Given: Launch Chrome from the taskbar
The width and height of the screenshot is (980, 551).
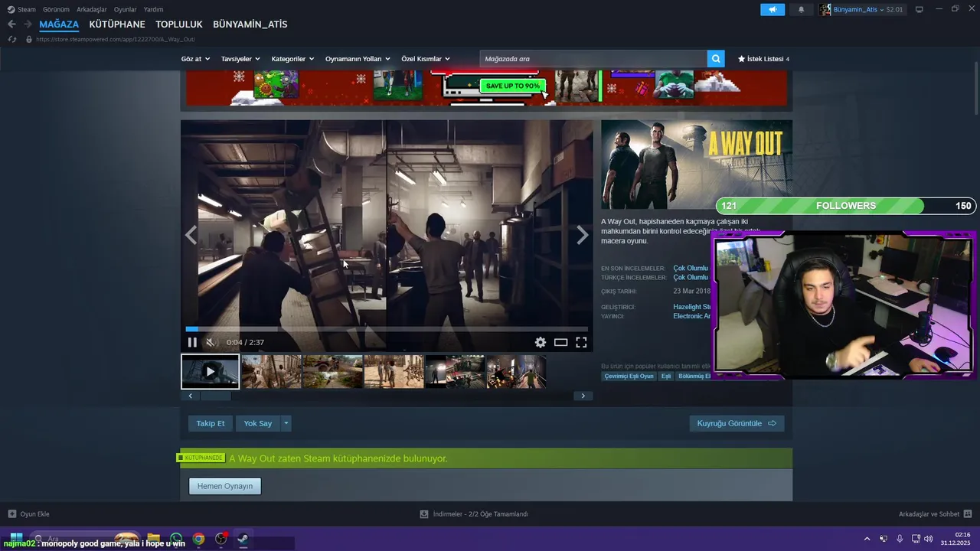Looking at the screenshot, I should tap(198, 539).
